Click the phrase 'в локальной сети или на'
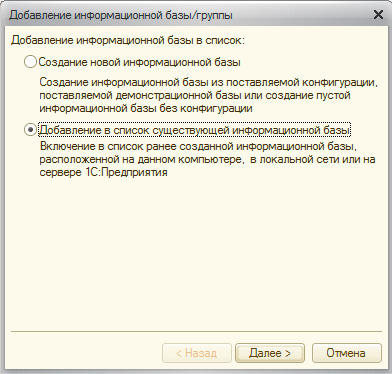Viewport: 392px width, 374px height. tap(313, 159)
